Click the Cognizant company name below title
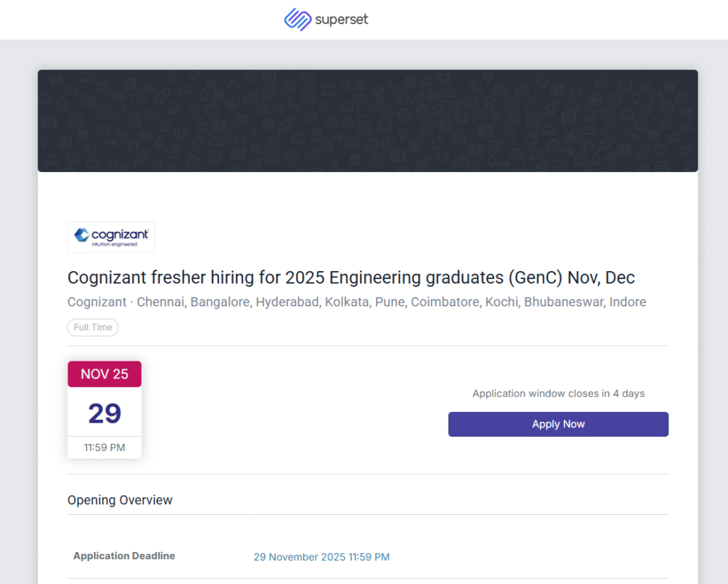Image resolution: width=728 pixels, height=584 pixels. tap(97, 302)
